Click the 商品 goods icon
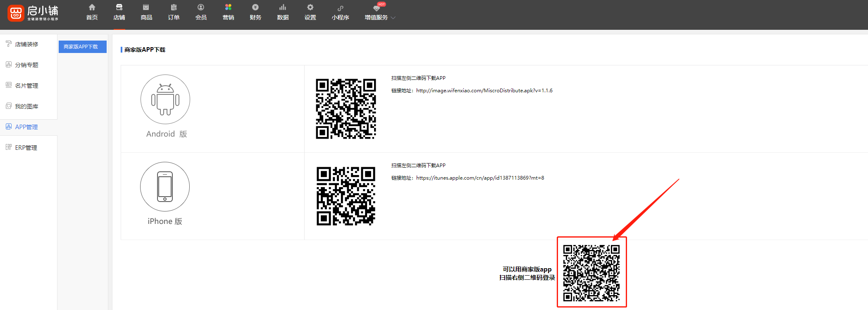The image size is (868, 310). (x=146, y=7)
